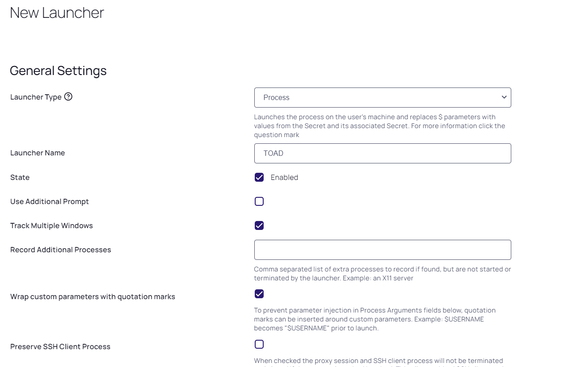
Task: Click the "Enabled" text beside State checkbox
Action: [x=284, y=177]
